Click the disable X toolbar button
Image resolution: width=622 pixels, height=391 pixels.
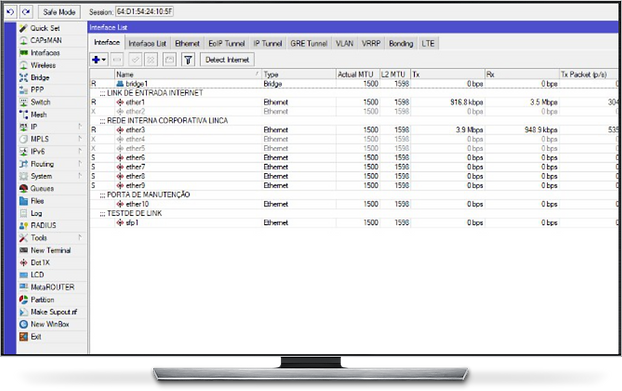[x=151, y=60]
